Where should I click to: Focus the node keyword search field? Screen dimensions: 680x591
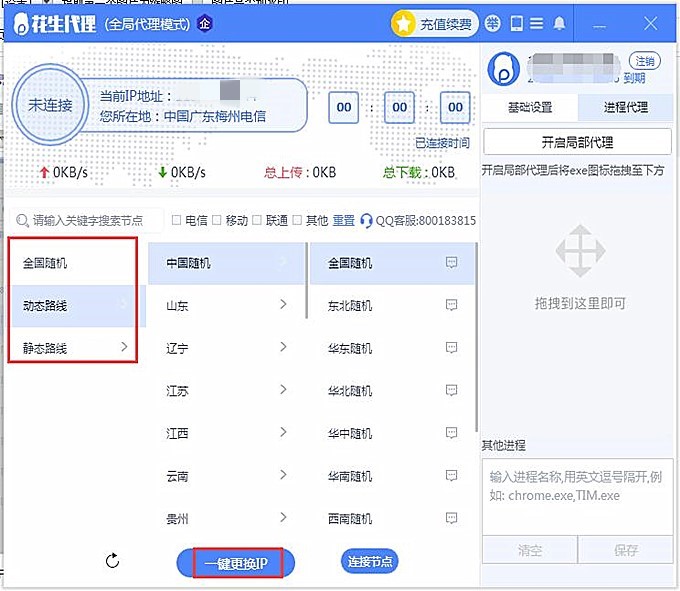87,221
